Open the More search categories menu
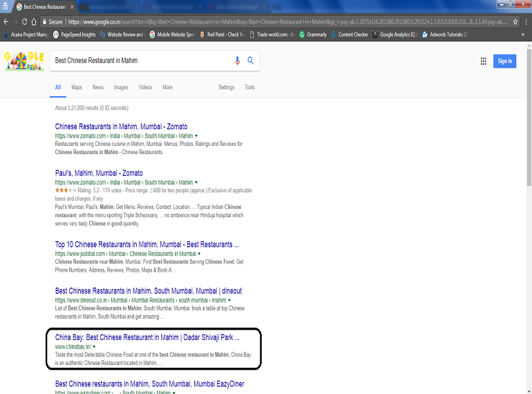Viewport: 532px width, 394px height. [x=167, y=87]
